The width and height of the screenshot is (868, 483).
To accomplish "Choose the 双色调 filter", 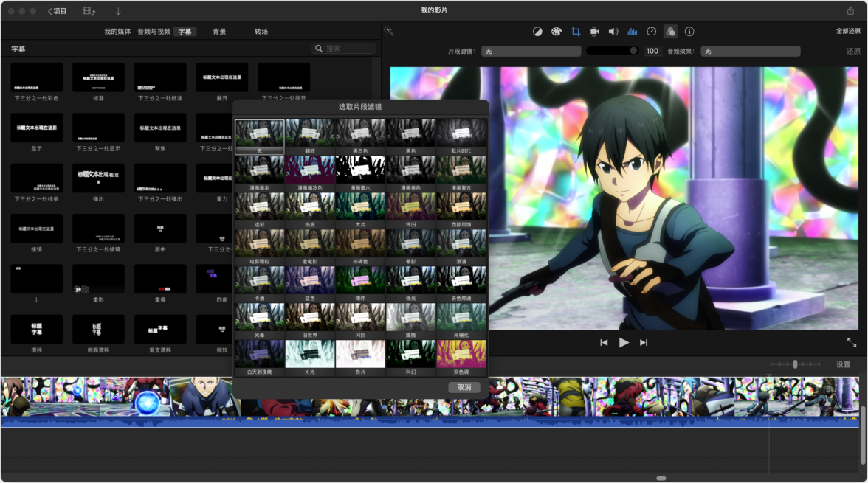I will [461, 358].
